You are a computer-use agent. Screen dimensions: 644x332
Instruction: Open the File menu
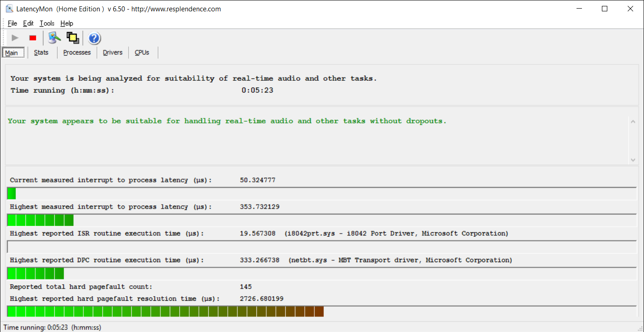12,23
